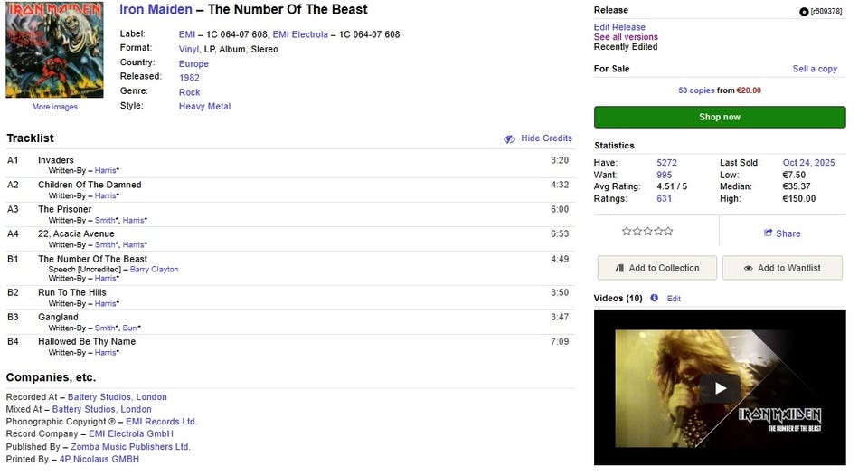This screenshot has width=868, height=476.
Task: Click Harris link under 22, Acacia Avenue
Action: (x=134, y=245)
